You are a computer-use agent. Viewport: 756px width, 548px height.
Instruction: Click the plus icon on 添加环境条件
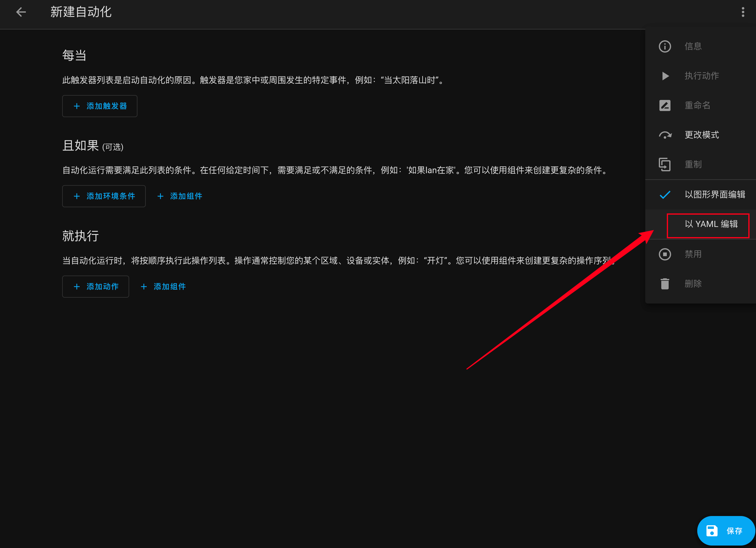pos(77,196)
